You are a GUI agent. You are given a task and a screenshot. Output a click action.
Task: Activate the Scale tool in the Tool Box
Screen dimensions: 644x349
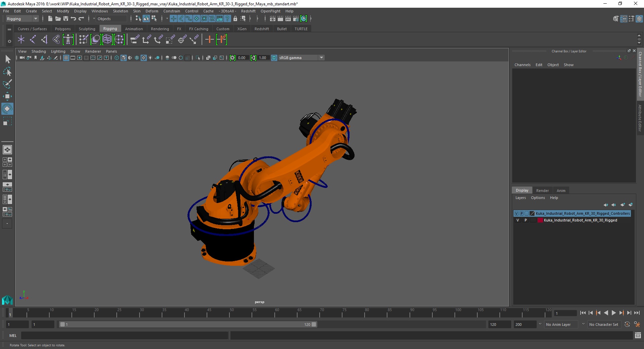(x=7, y=121)
